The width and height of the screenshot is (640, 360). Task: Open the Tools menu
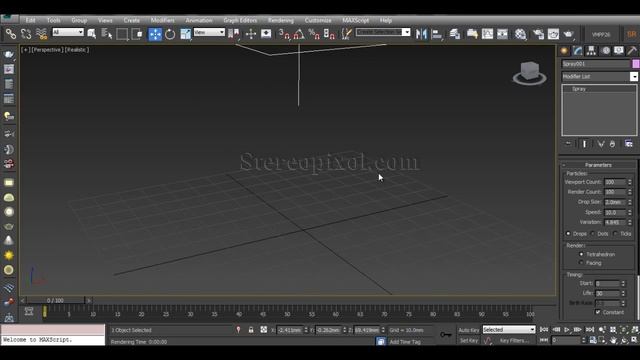(x=53, y=20)
